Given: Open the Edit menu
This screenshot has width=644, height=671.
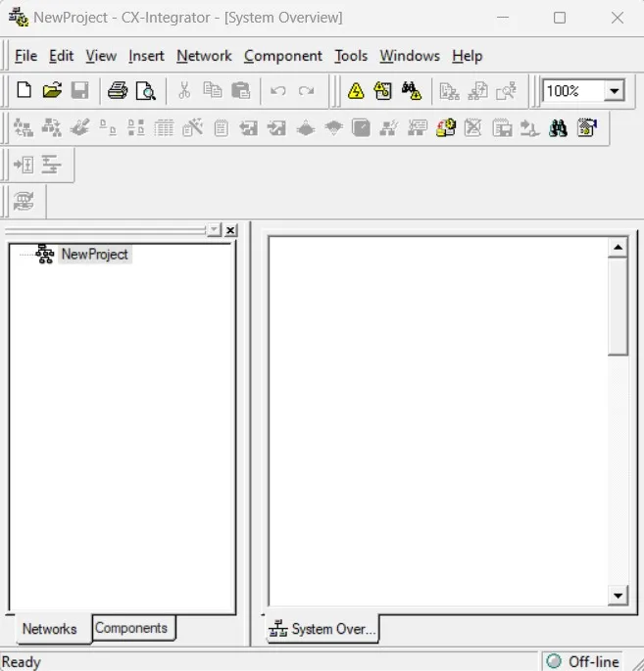Looking at the screenshot, I should pos(61,56).
